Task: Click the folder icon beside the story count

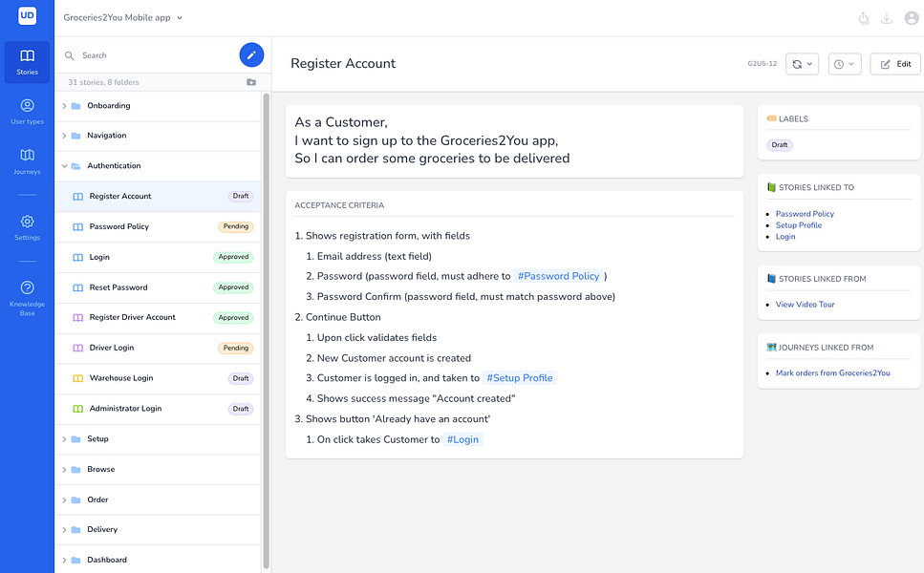Action: point(251,82)
